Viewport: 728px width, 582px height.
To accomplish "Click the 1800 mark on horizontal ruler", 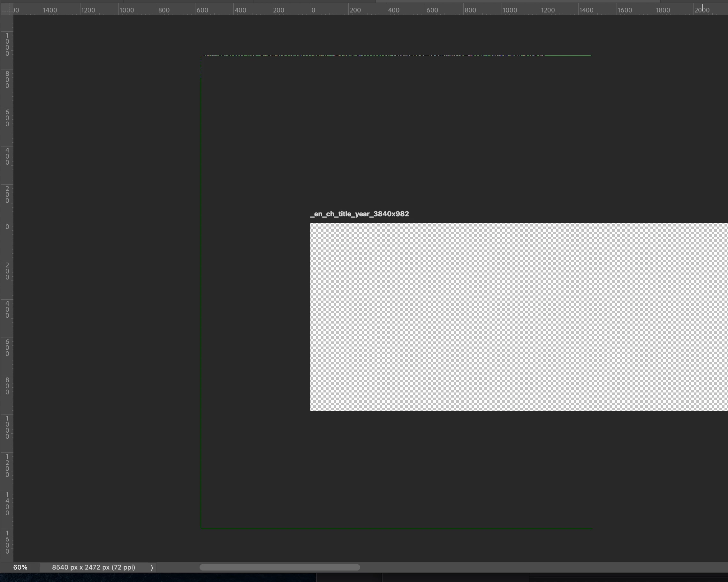I will point(663,10).
